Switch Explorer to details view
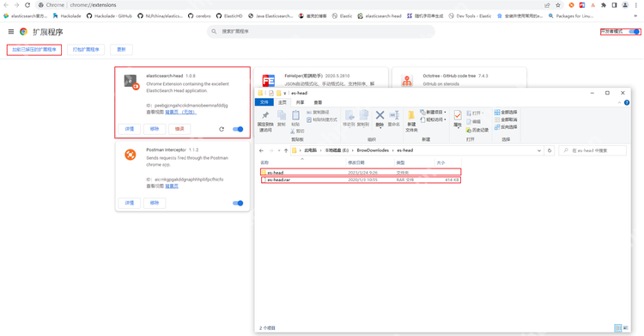Viewport: 644px width, 336px height. coord(617,327)
